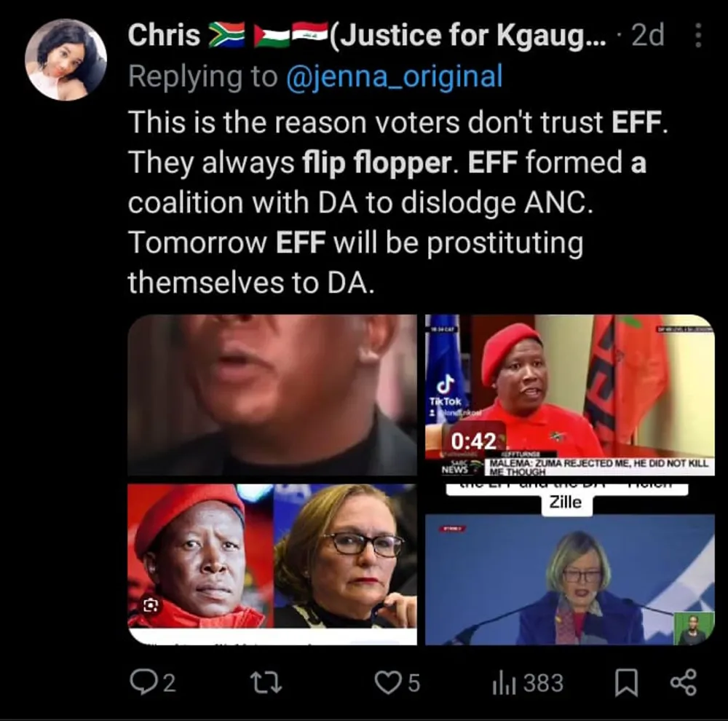
Task: Open the reply comments icon
Action: 143,682
